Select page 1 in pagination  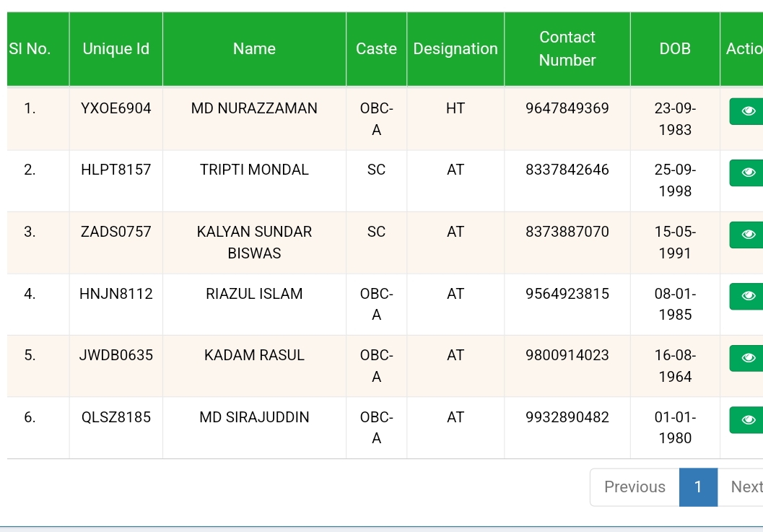coord(698,487)
